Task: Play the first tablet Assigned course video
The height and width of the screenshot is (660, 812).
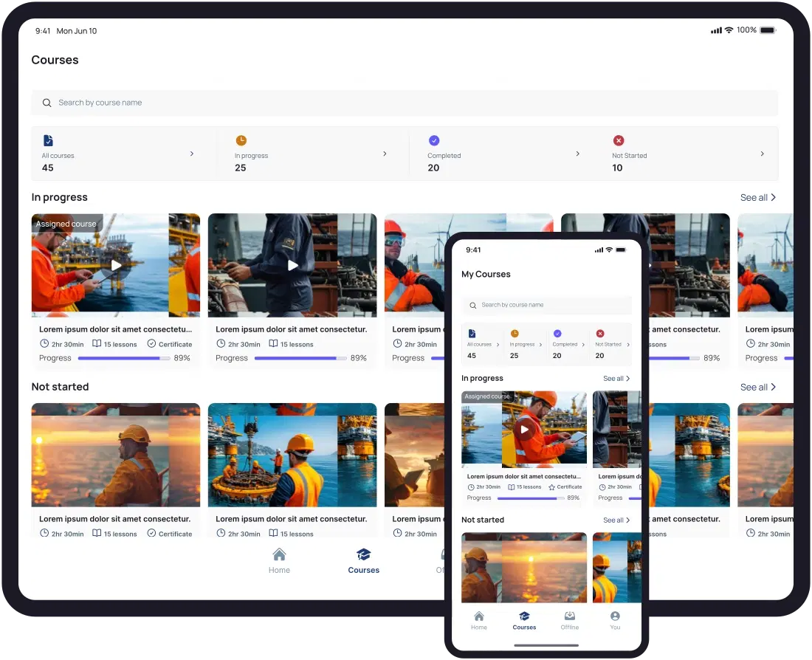Action: point(116,265)
